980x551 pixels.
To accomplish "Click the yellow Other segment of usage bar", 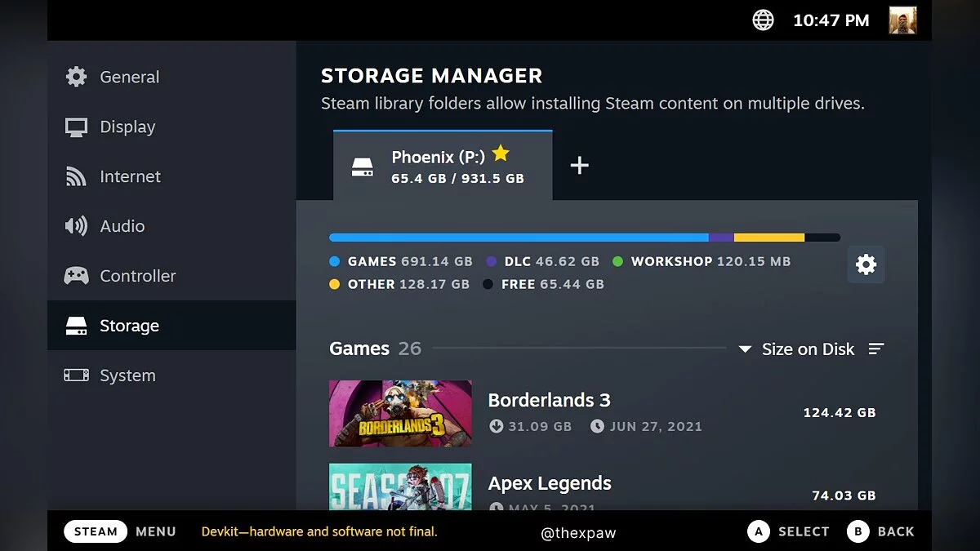I will 769,238.
